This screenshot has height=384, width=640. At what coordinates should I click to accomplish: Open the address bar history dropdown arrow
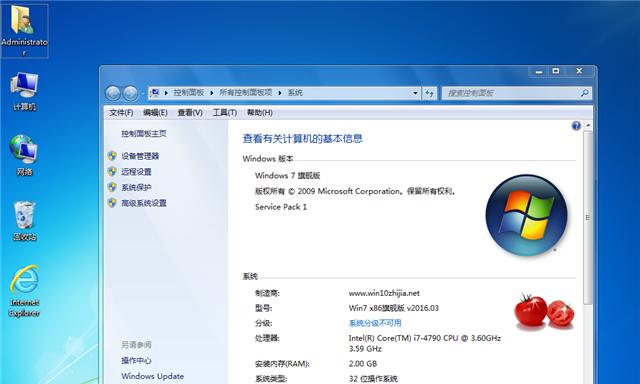pos(415,93)
